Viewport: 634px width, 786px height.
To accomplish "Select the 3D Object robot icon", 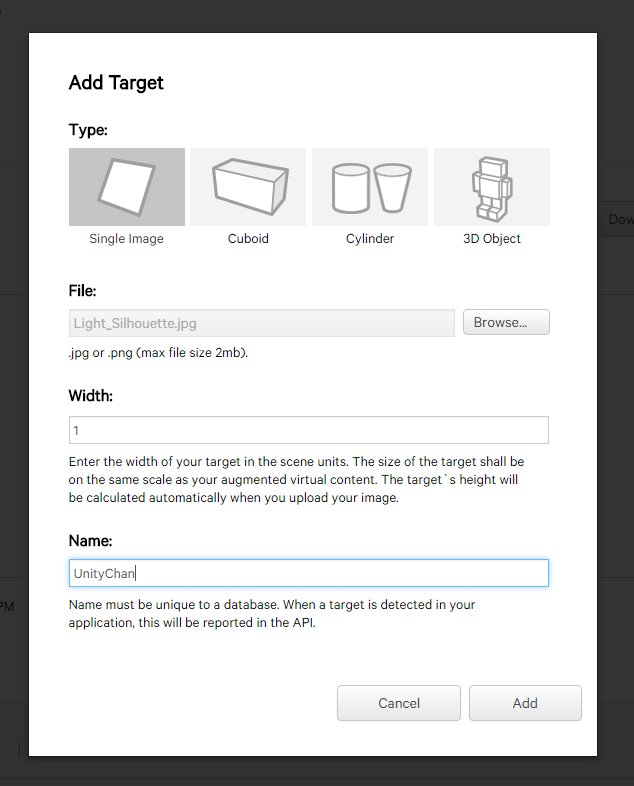I will coord(492,186).
